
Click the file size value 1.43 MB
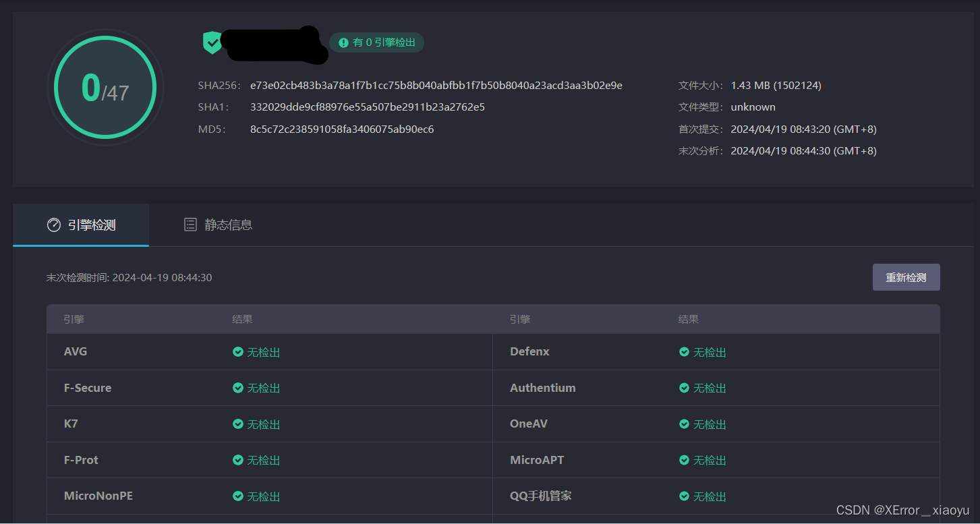coord(776,86)
